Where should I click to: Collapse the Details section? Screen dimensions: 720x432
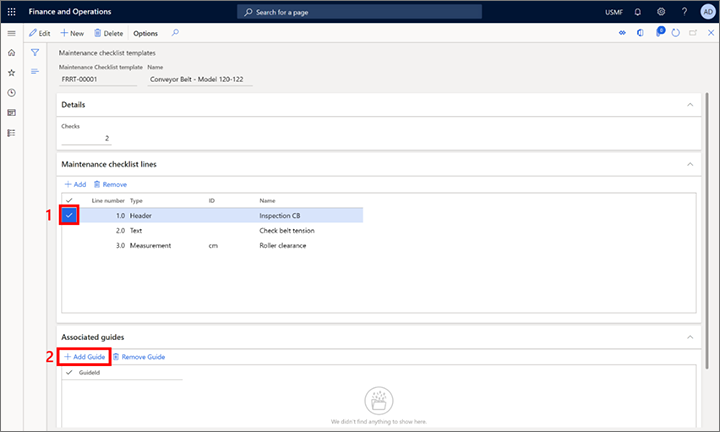[688, 104]
